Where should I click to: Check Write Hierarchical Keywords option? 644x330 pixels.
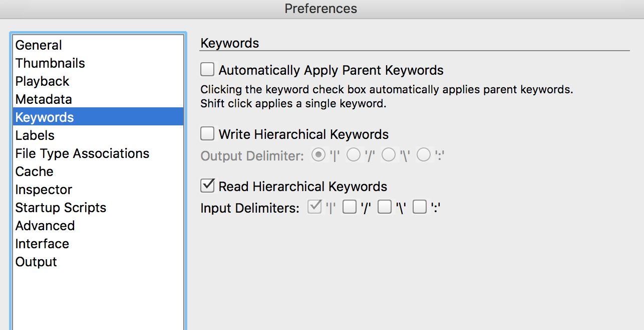pos(207,134)
